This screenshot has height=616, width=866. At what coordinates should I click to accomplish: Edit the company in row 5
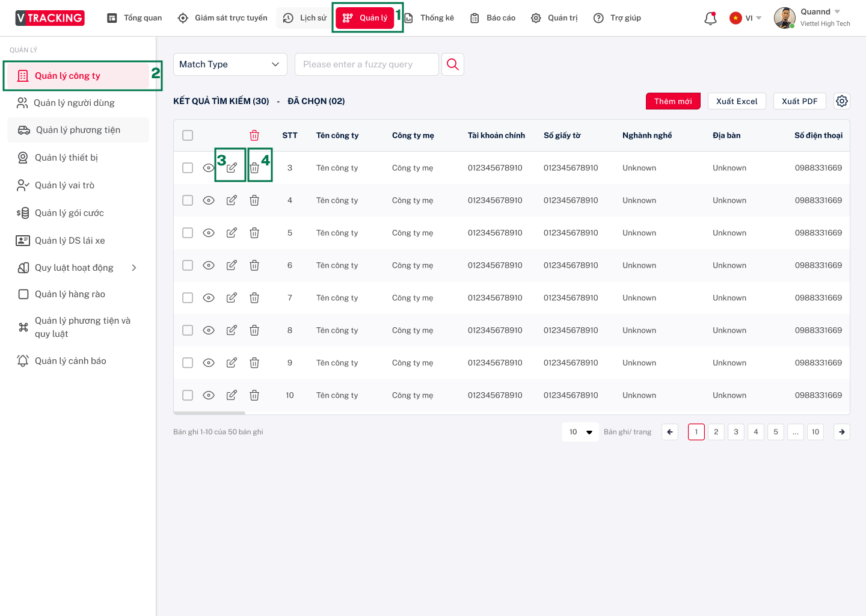pos(232,233)
